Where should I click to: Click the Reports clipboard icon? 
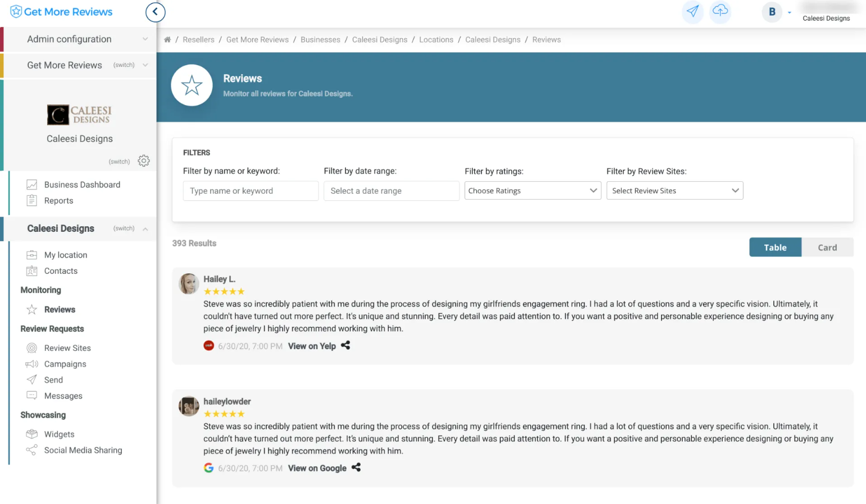pyautogui.click(x=32, y=200)
